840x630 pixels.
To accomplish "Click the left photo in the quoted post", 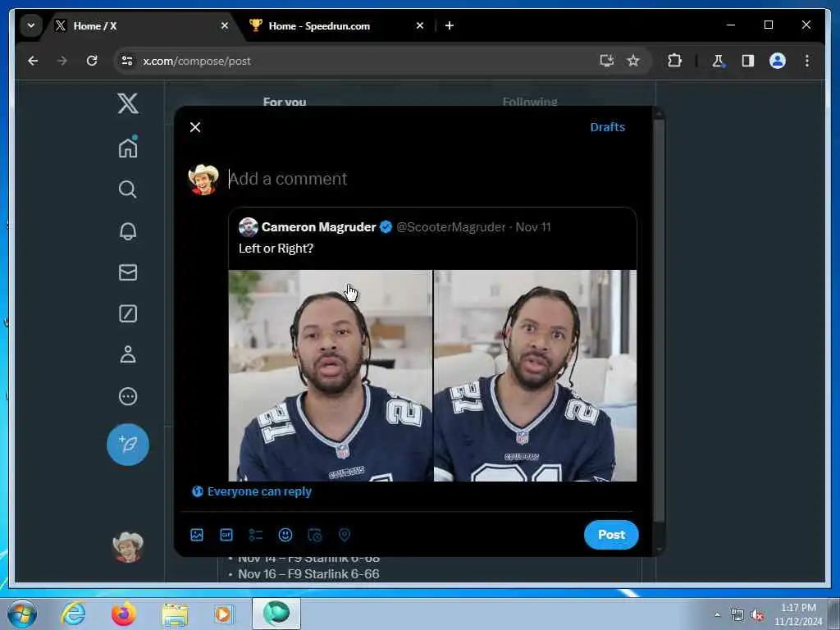I will [330, 376].
